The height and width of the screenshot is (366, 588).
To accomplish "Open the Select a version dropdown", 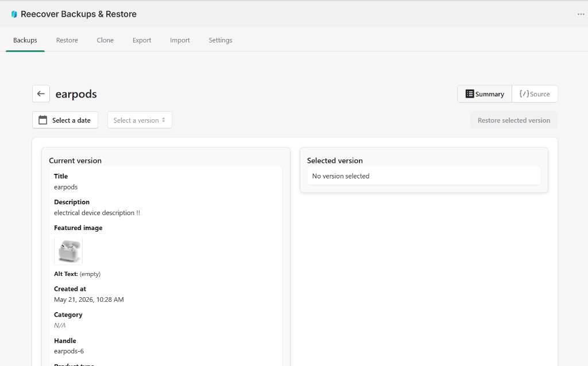I will [140, 120].
